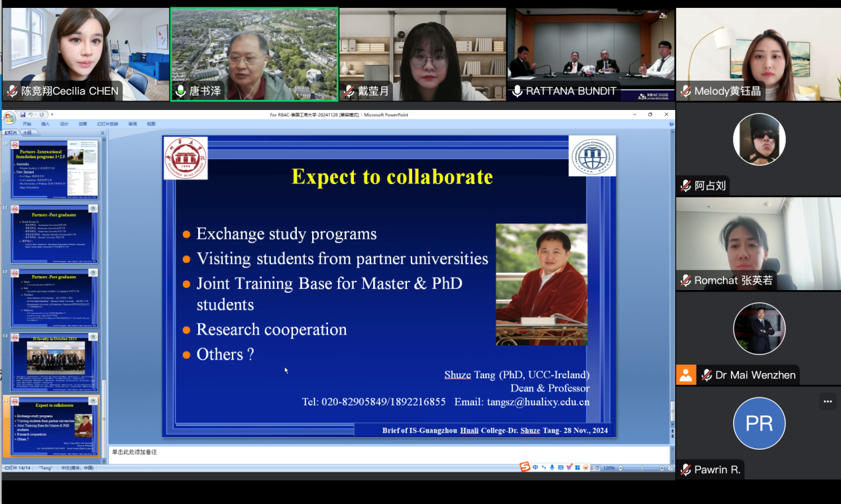Viewport: 841px width, 504px height.
Task: Switch to the 视图 (View) ribbon tab
Action: tap(150, 123)
